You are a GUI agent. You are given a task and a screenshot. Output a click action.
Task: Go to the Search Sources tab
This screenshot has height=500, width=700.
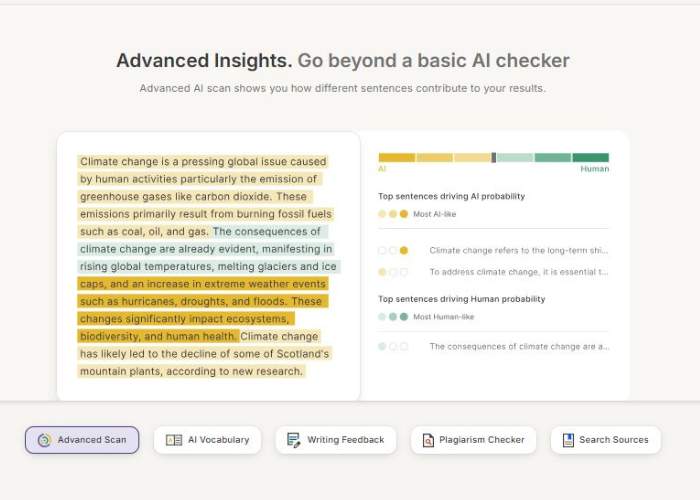606,440
